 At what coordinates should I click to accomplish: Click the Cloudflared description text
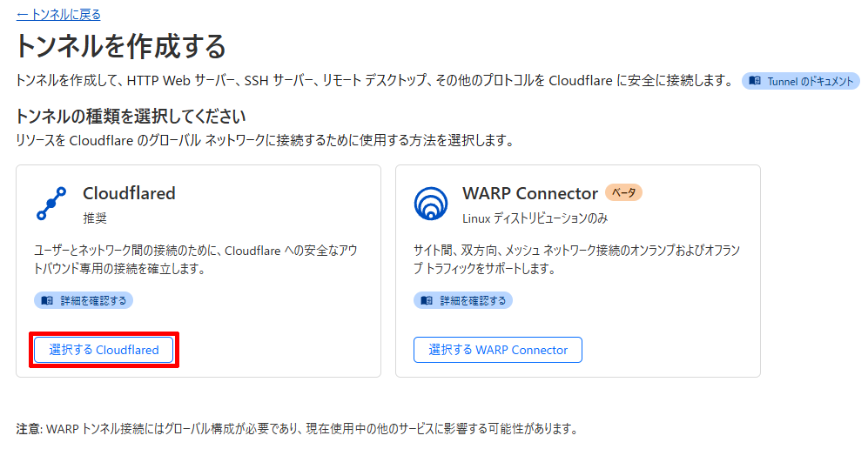click(x=196, y=259)
